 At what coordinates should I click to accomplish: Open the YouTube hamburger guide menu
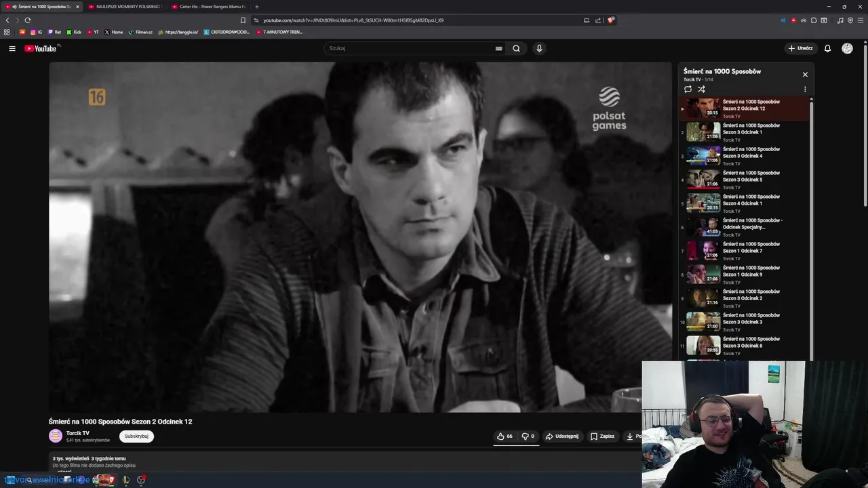click(x=12, y=48)
